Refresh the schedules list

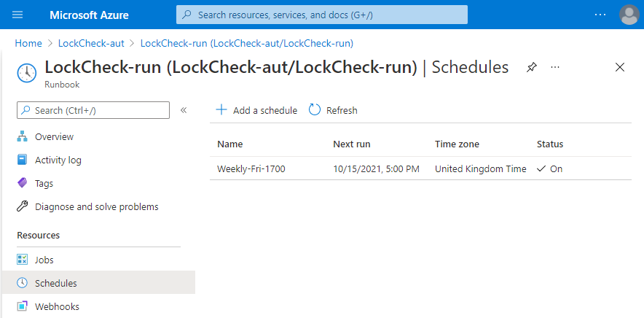(333, 110)
